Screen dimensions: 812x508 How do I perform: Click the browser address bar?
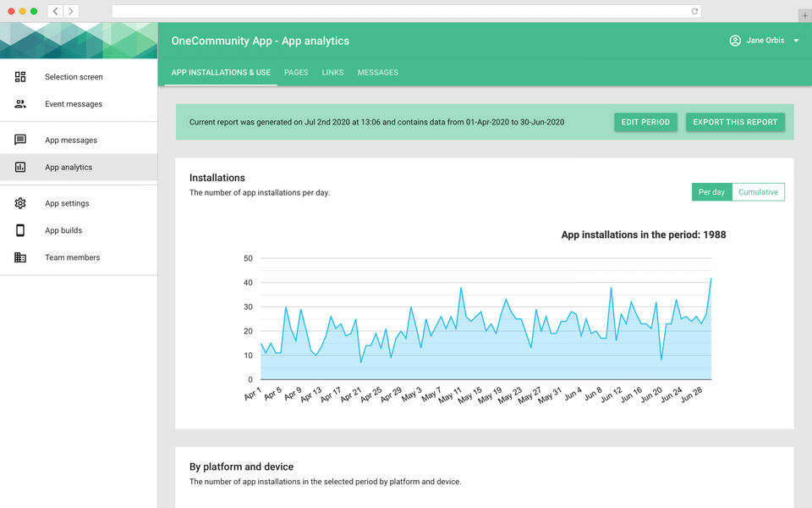pos(402,11)
